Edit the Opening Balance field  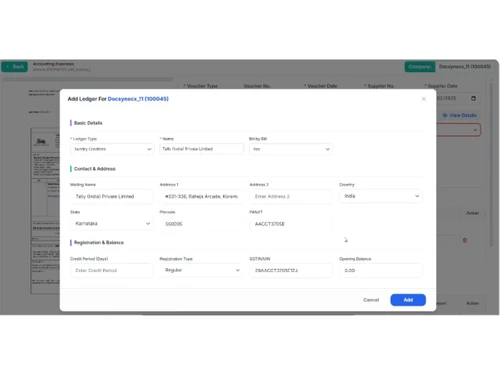(x=381, y=270)
